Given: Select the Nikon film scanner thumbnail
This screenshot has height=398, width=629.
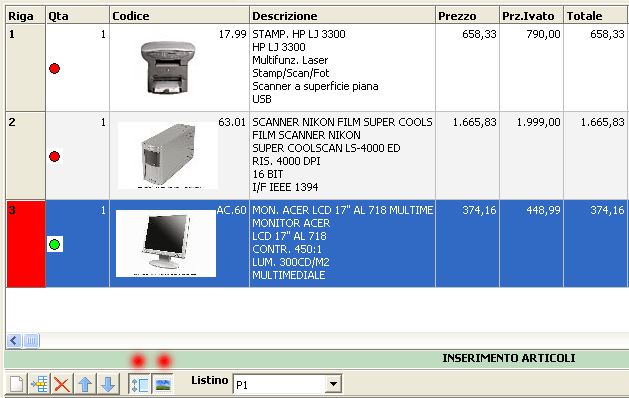Looking at the screenshot, I should pos(168,155).
